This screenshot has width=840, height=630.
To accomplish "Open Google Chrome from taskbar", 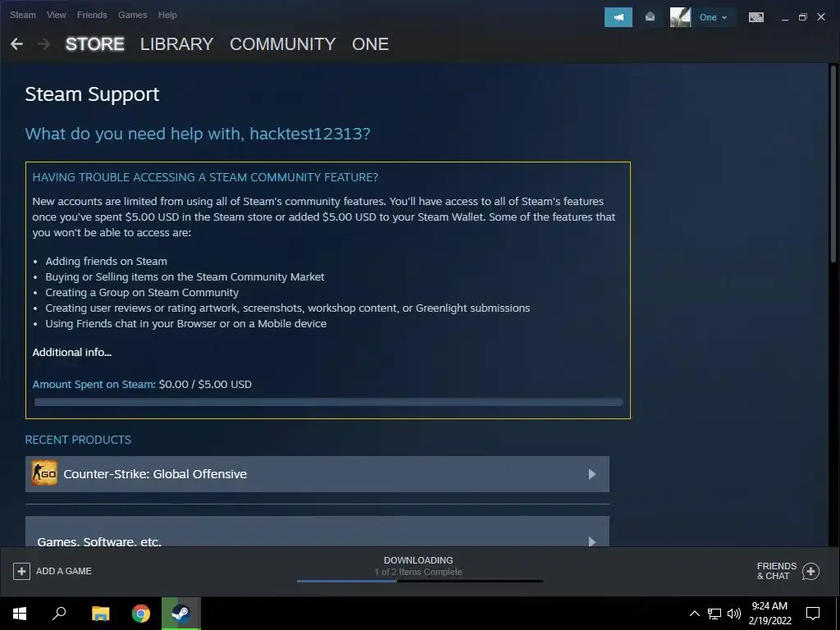I will pyautogui.click(x=141, y=614).
